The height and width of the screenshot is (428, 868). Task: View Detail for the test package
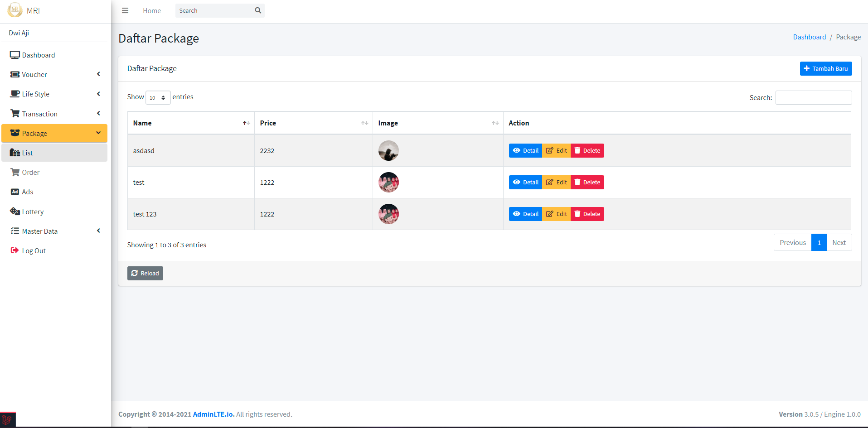525,182
